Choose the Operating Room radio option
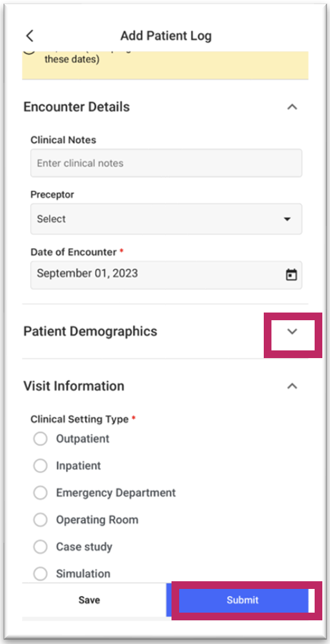330x644 pixels. coord(40,520)
